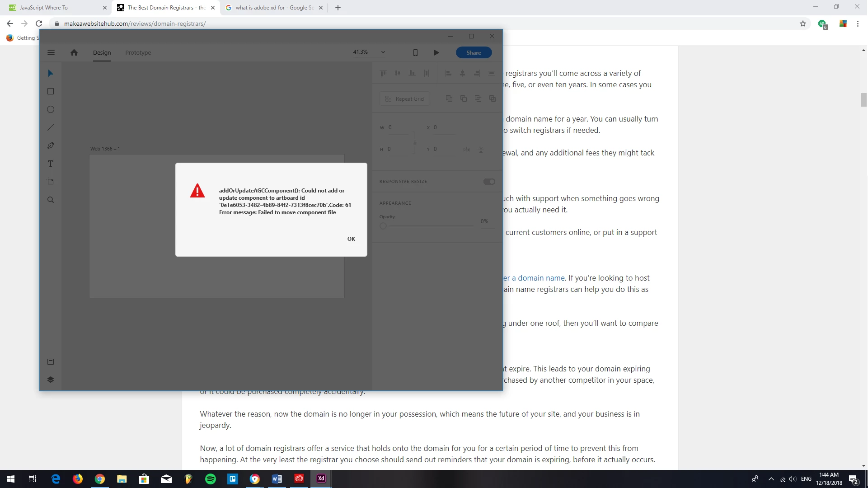The width and height of the screenshot is (868, 488).
Task: Select the Artboard tool
Action: tap(51, 182)
